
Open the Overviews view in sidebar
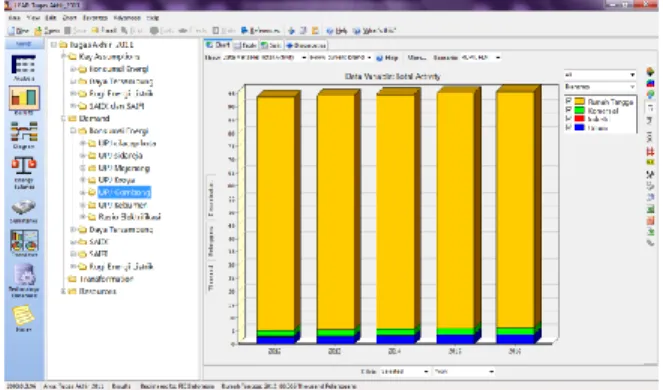pos(24,243)
